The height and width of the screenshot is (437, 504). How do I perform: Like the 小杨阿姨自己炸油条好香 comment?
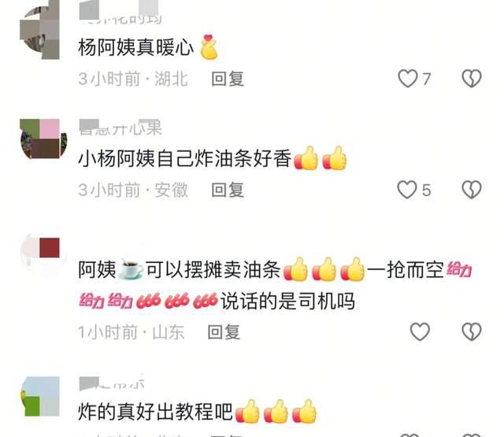pos(407,190)
